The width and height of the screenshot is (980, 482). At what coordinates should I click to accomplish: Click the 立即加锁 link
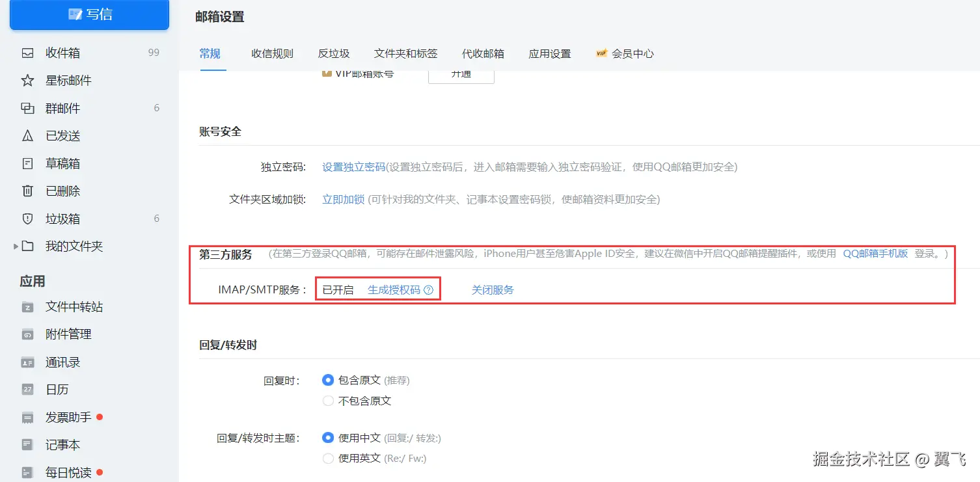343,200
